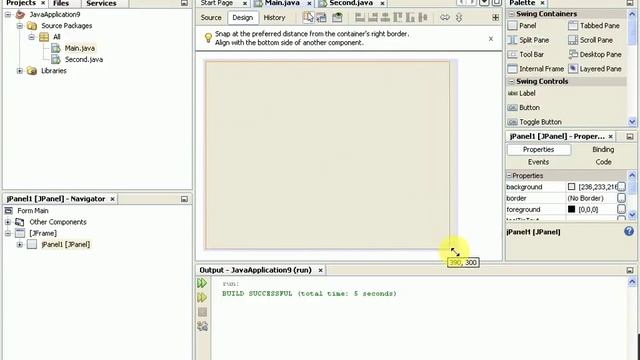Select Form Main in the Navigator
This screenshot has height=360, width=640.
33,211
